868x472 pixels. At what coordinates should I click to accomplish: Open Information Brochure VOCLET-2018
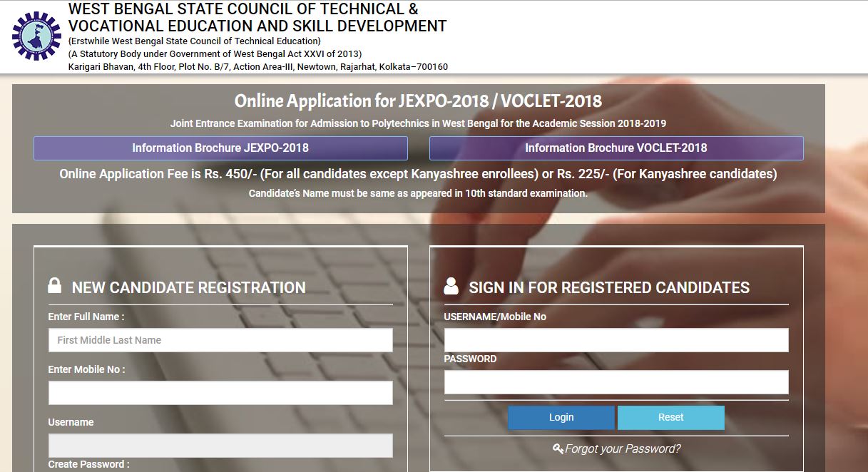(x=616, y=148)
